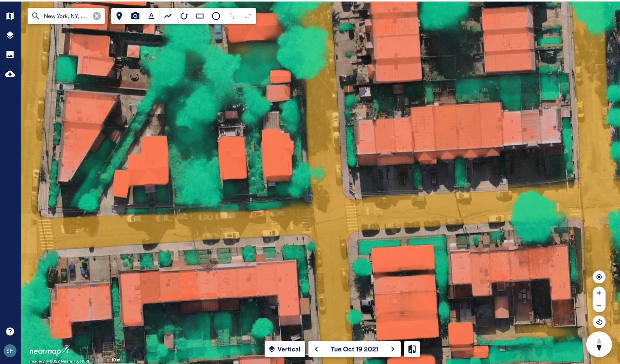
Task: Rotate the map with the rotate control
Action: [x=599, y=322]
